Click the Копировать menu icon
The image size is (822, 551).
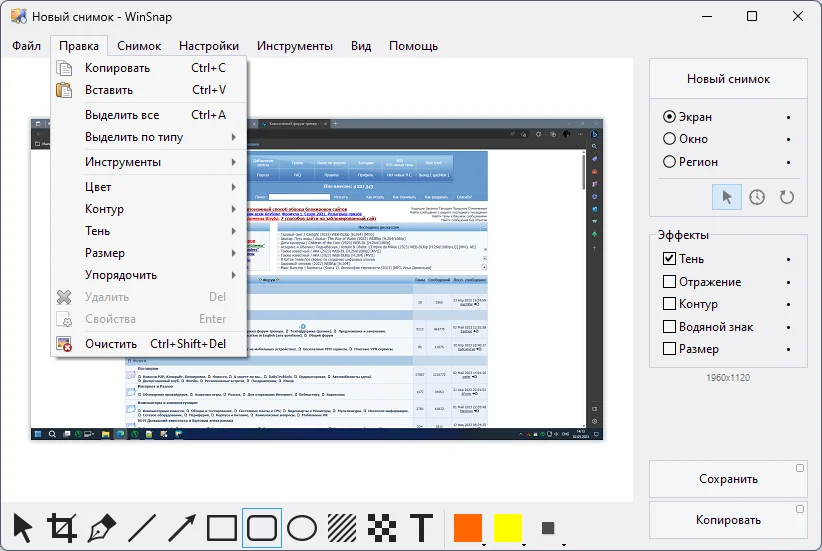pos(64,68)
